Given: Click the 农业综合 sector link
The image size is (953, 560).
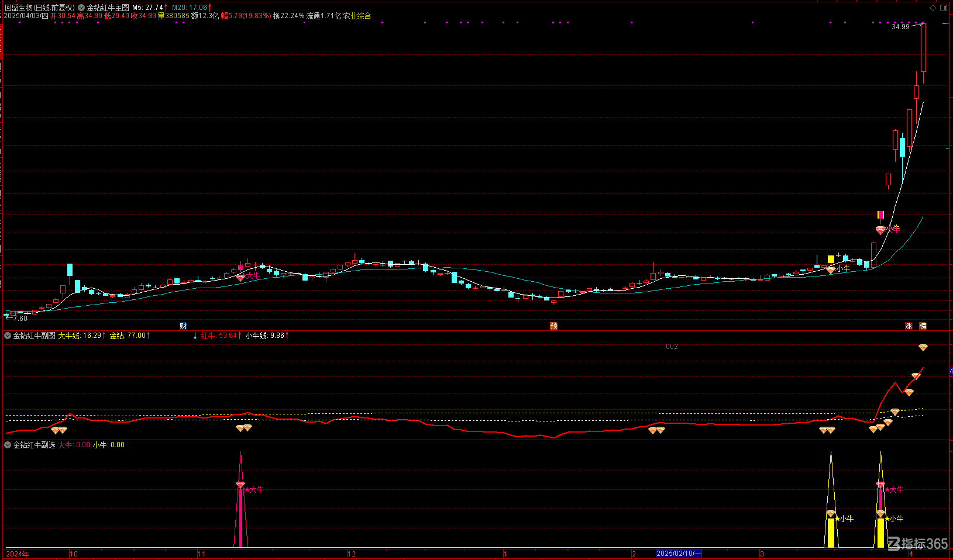Looking at the screenshot, I should pyautogui.click(x=357, y=16).
